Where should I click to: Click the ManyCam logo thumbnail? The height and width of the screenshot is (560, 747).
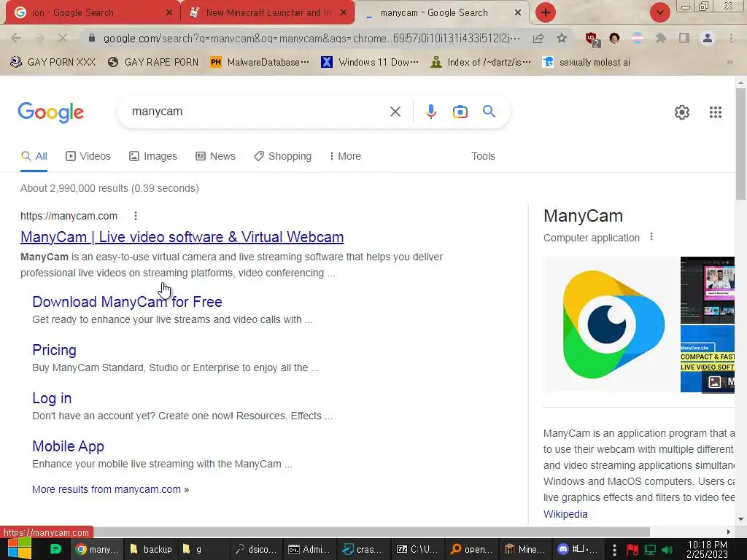(611, 324)
